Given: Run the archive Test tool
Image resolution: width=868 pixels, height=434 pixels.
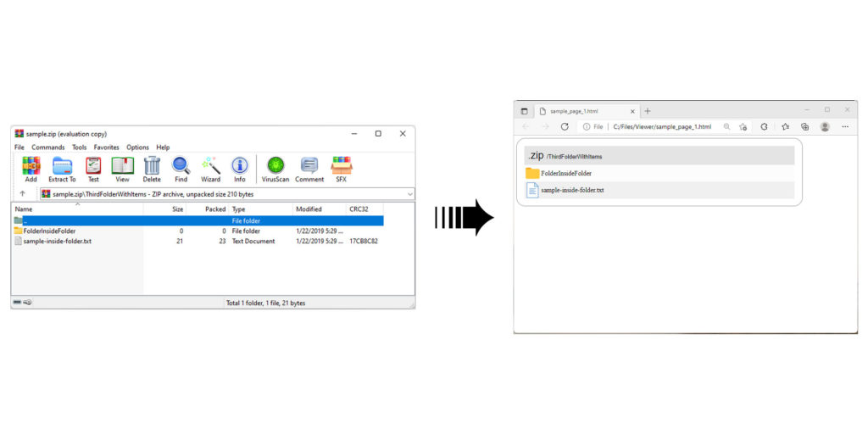Looking at the screenshot, I should [x=93, y=168].
